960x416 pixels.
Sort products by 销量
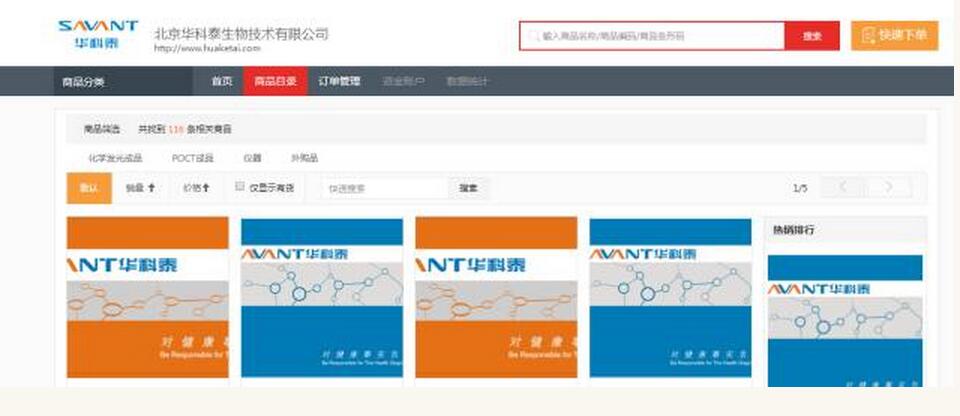(140, 188)
